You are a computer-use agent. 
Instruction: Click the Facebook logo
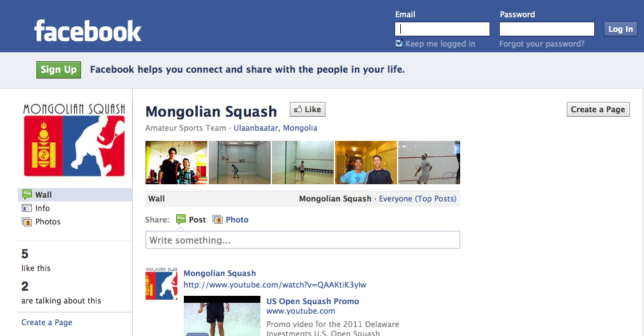pyautogui.click(x=88, y=31)
